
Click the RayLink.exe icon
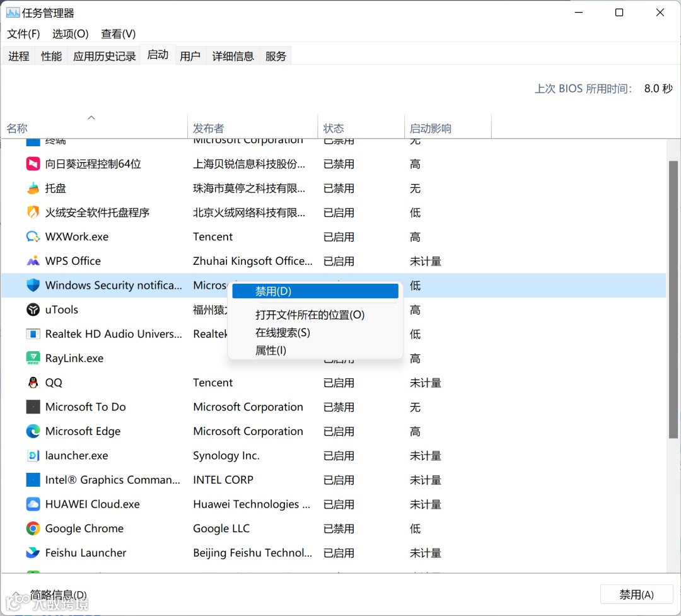click(x=33, y=358)
